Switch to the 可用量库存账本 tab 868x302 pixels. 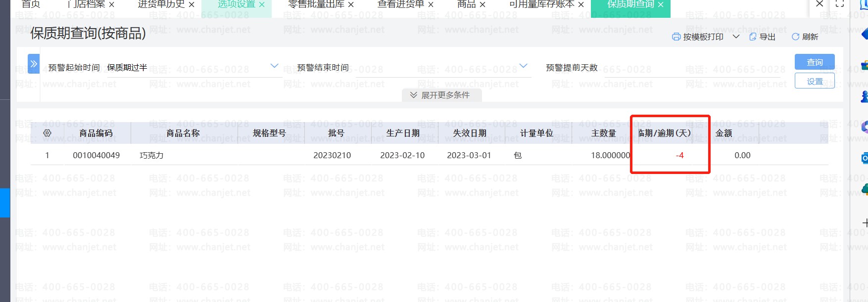[x=542, y=4]
